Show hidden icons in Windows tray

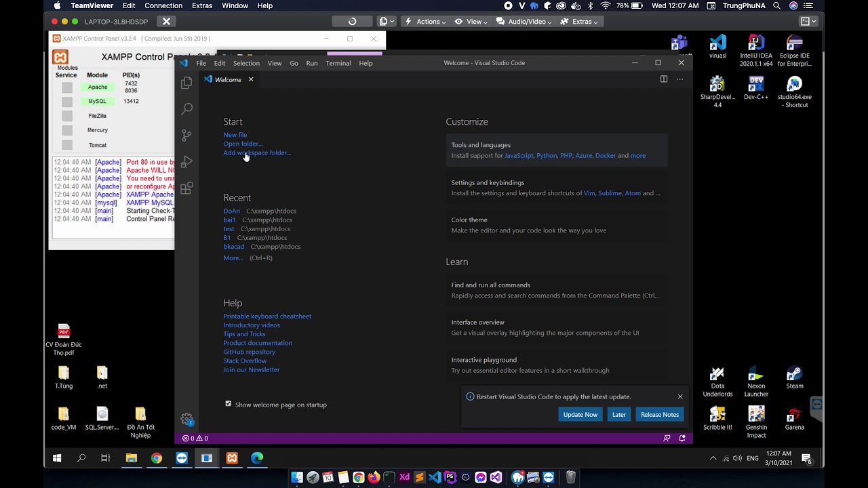coord(713,459)
